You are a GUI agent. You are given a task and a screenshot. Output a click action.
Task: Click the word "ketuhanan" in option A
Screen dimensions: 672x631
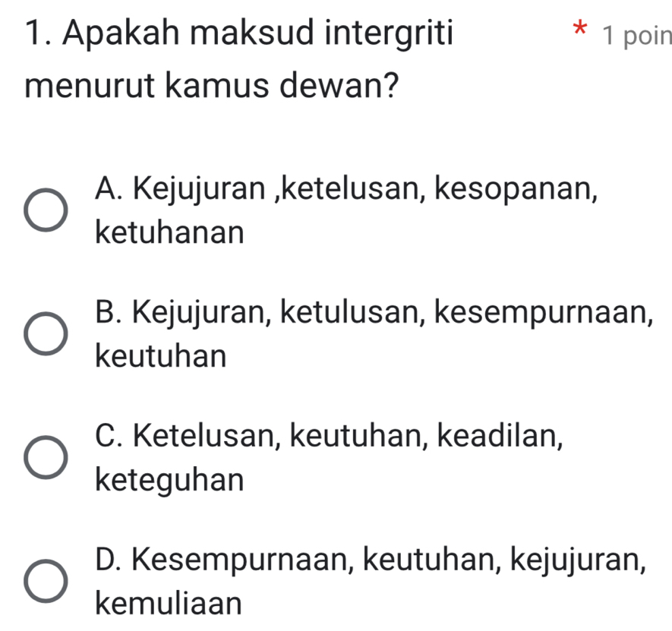click(171, 232)
